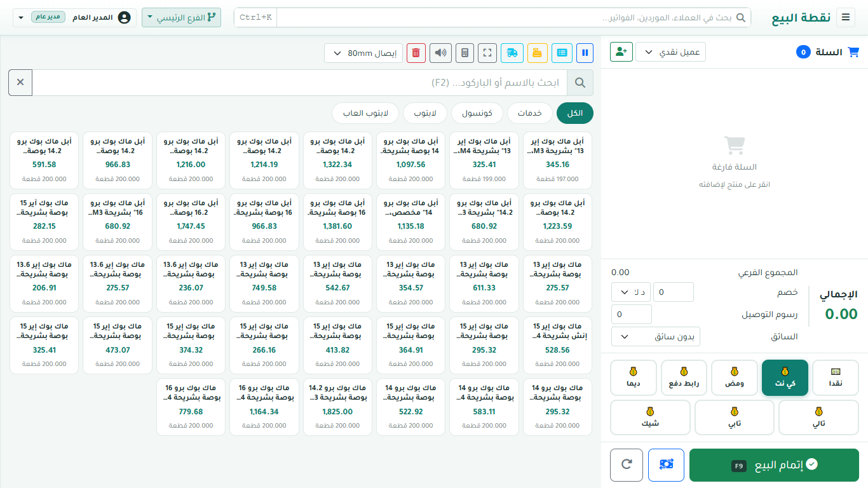Click the shopping cart icon beside السلة
Viewport: 868px width, 488px height.
point(853,52)
